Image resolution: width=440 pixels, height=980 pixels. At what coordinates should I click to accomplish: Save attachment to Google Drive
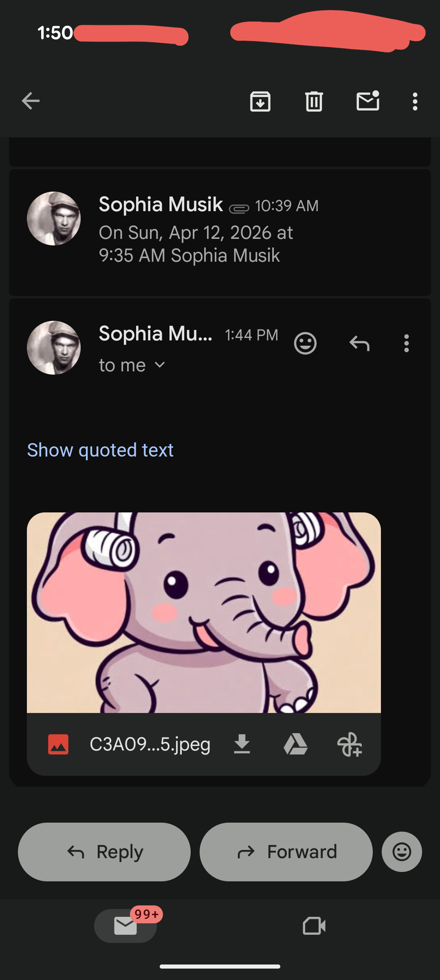(295, 744)
